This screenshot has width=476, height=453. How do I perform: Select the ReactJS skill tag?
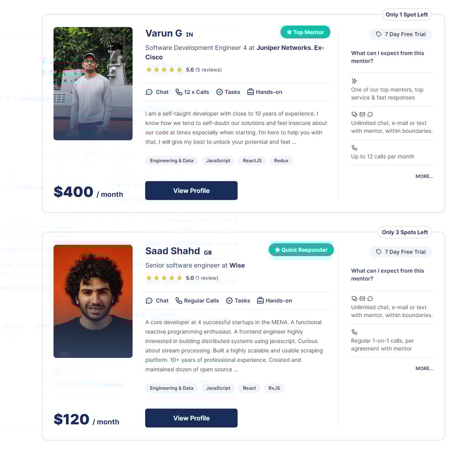pos(252,161)
